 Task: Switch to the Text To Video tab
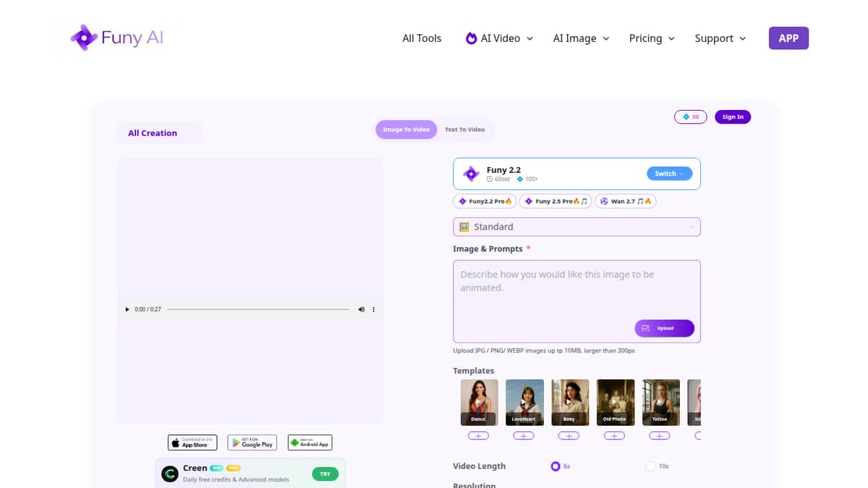464,130
